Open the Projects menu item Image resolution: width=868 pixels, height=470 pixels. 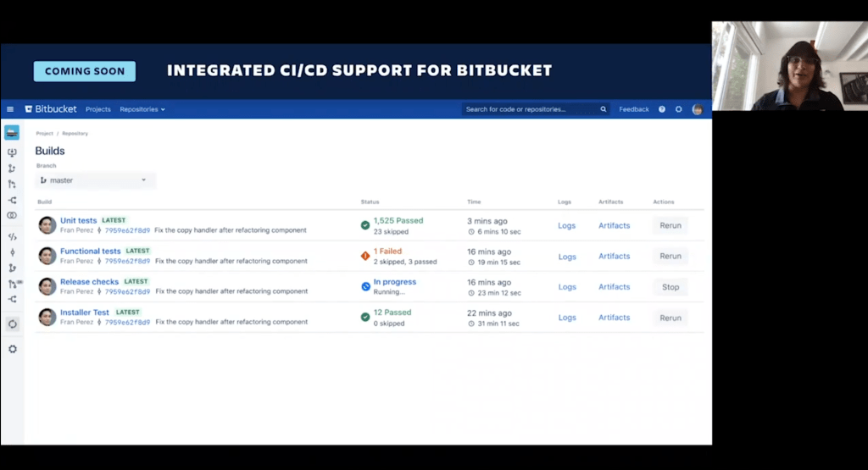point(98,109)
